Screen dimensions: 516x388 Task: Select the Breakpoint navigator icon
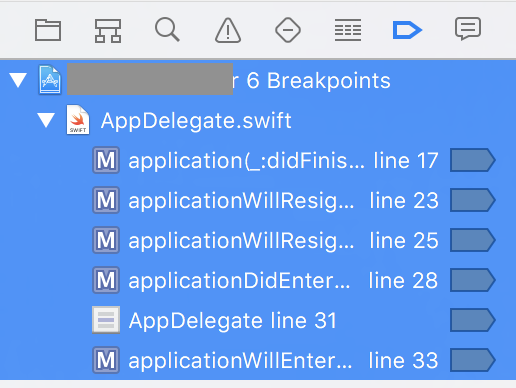pyautogui.click(x=407, y=30)
